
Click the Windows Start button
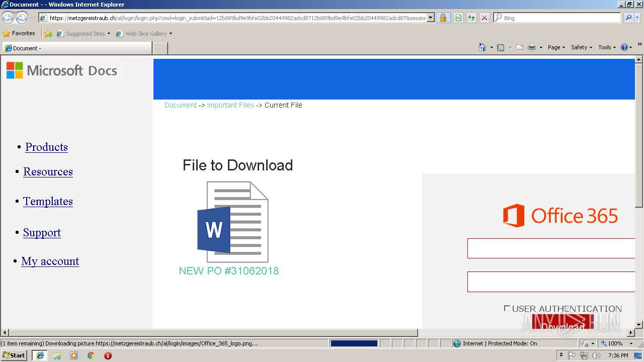14,355
